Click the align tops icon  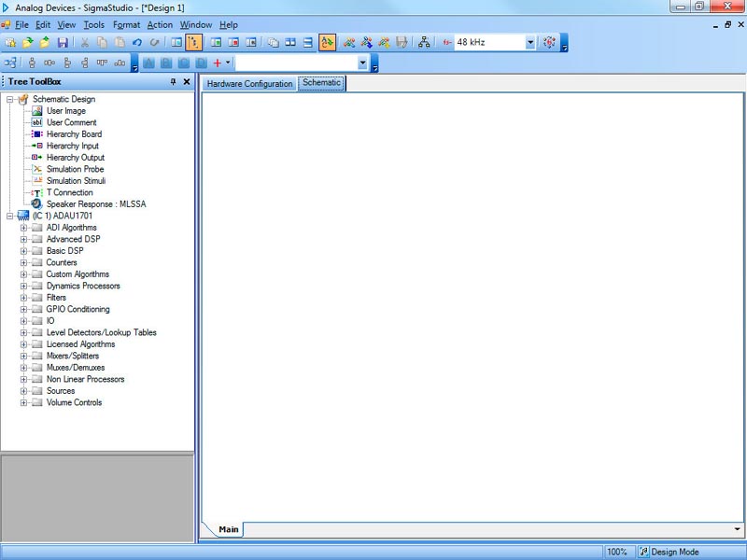click(x=102, y=63)
